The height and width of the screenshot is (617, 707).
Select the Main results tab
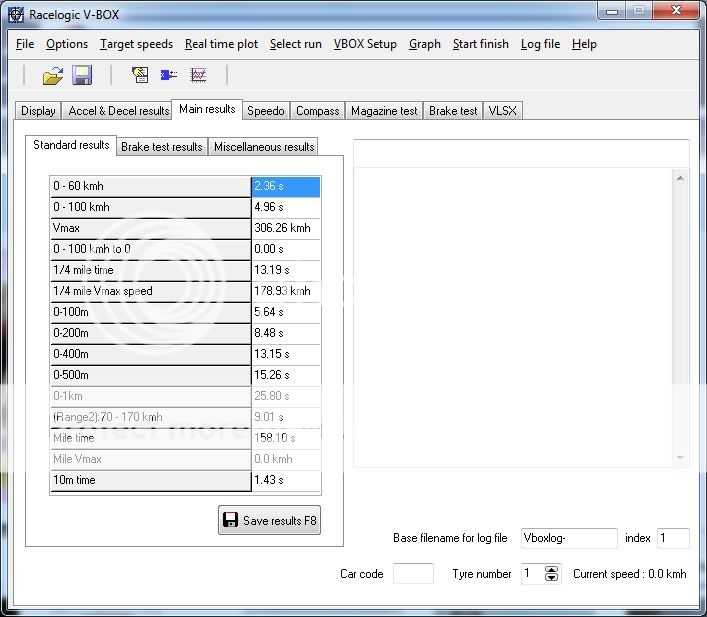coord(207,109)
